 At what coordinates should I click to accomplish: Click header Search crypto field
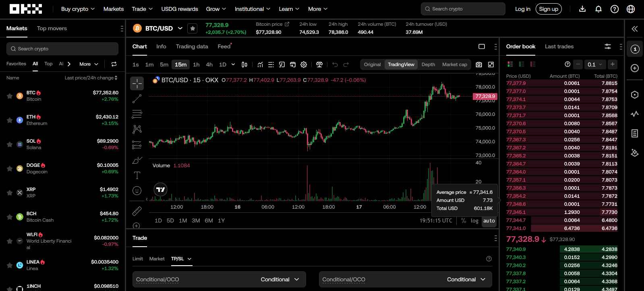[x=463, y=9]
